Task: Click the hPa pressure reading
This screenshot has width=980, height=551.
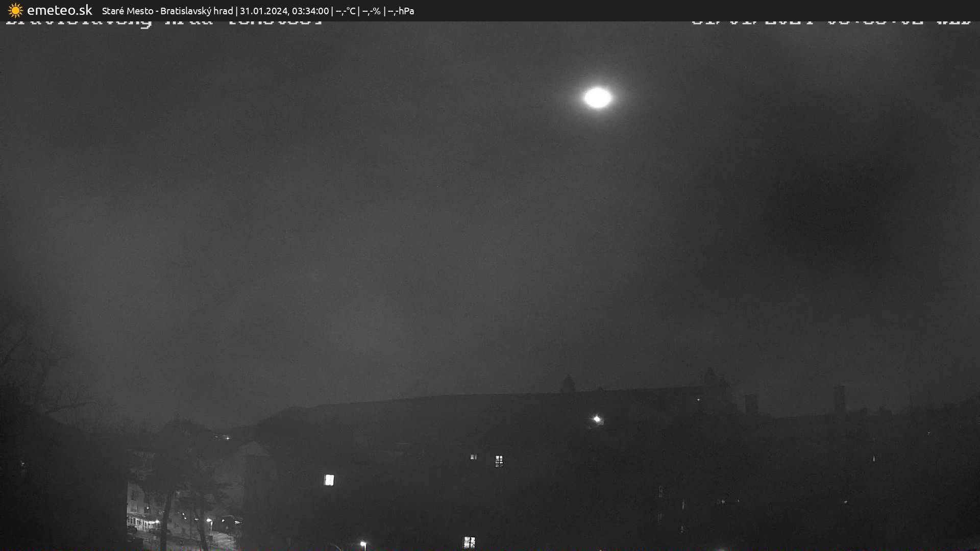Action: click(x=401, y=11)
